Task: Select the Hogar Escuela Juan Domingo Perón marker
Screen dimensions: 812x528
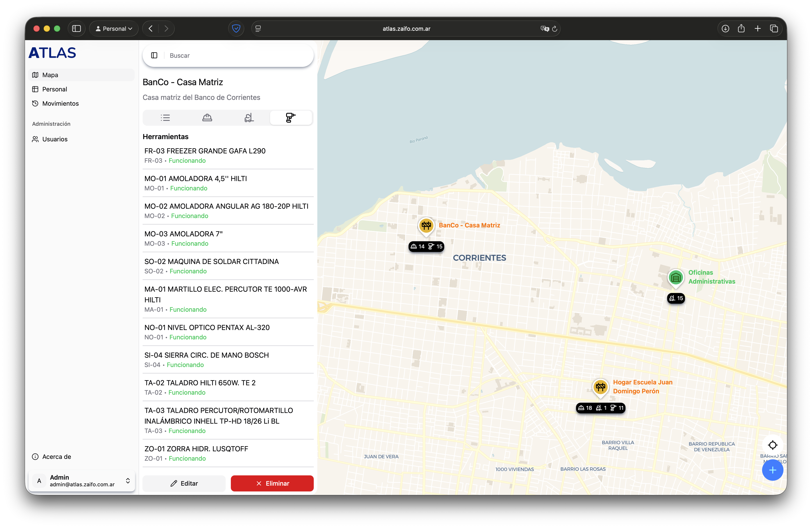Action: coord(600,387)
